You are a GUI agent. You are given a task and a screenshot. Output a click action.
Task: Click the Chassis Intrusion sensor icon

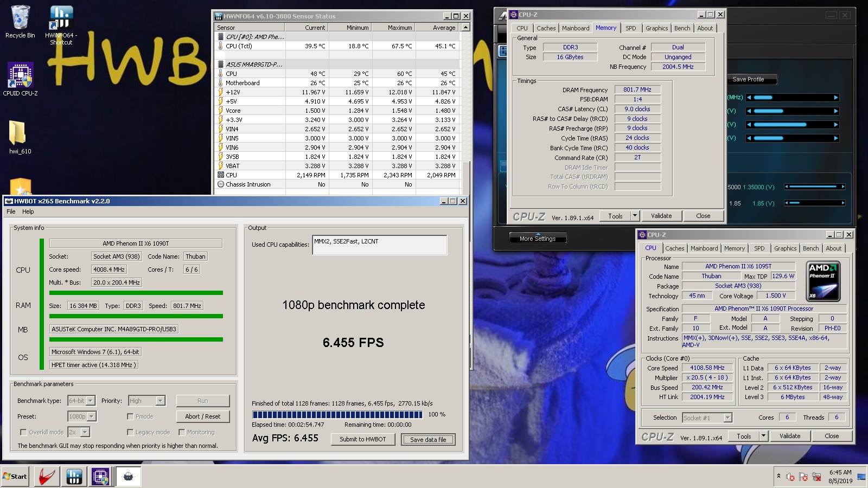tap(221, 184)
